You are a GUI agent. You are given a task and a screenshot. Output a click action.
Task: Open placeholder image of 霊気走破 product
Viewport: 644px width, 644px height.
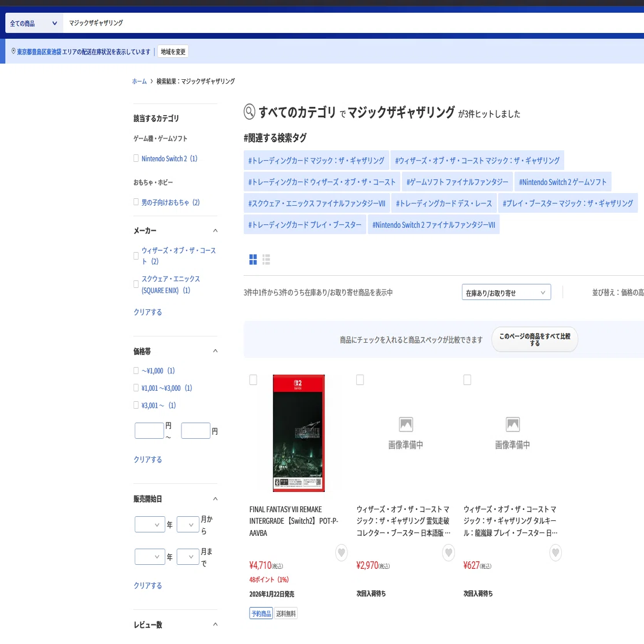click(x=406, y=433)
